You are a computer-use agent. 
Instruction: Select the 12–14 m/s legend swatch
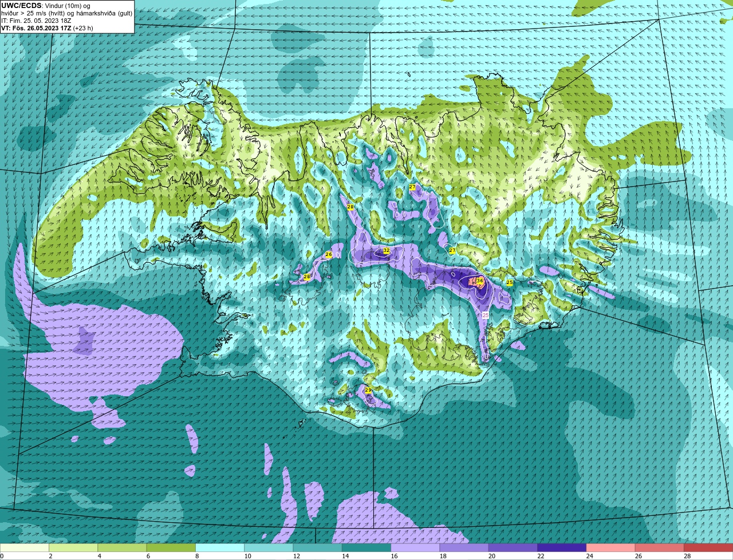point(318,548)
